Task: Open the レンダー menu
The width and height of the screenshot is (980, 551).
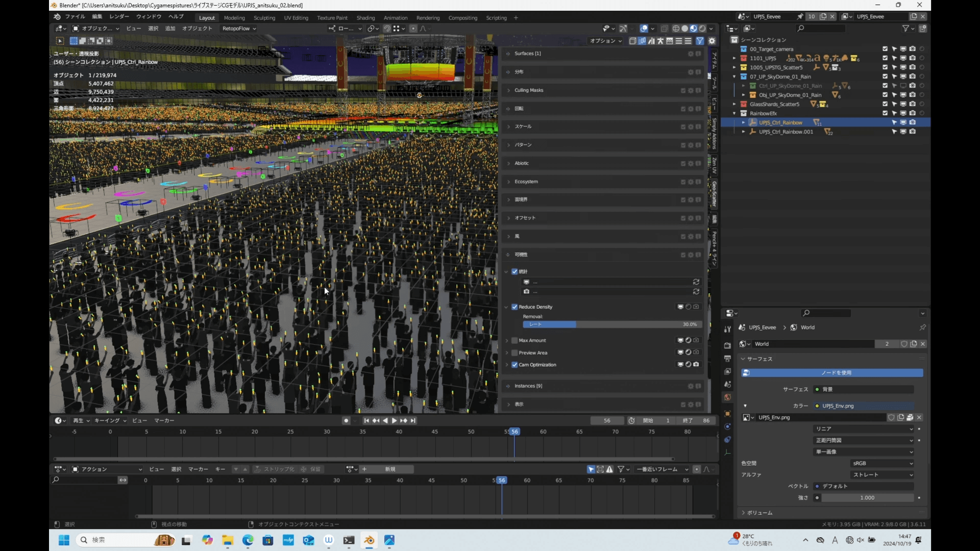Action: (x=119, y=17)
